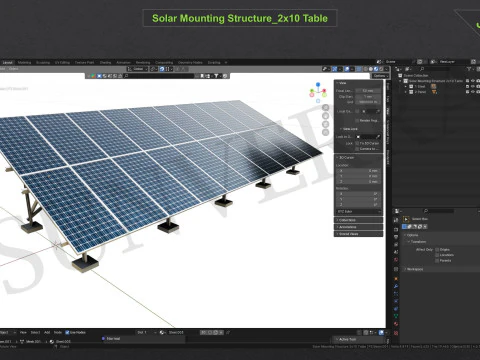Select the Select Box active tool icon
This screenshot has height=360, width=480.
(406, 219)
